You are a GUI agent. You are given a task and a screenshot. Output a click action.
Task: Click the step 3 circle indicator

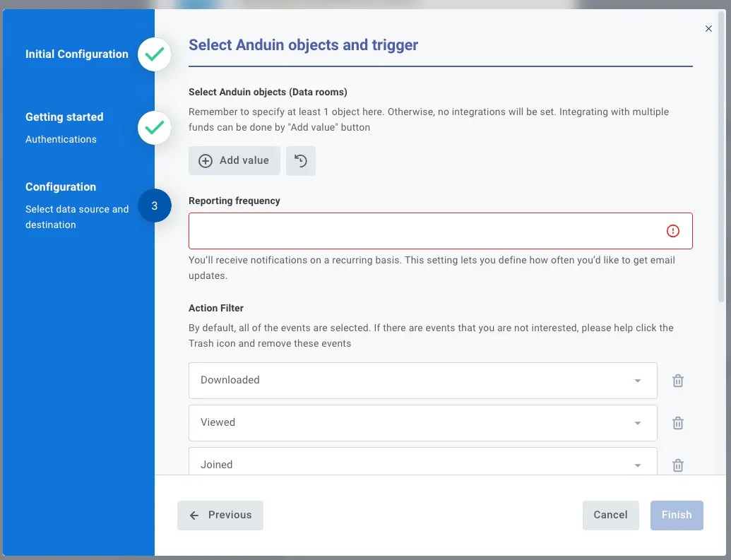(154, 205)
